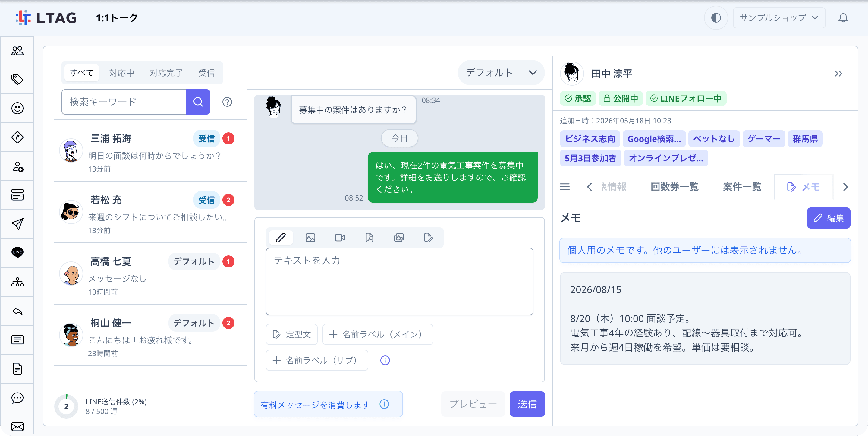Toggle the dark mode contrast button
Screen dimensions: 868x436
coord(716,17)
